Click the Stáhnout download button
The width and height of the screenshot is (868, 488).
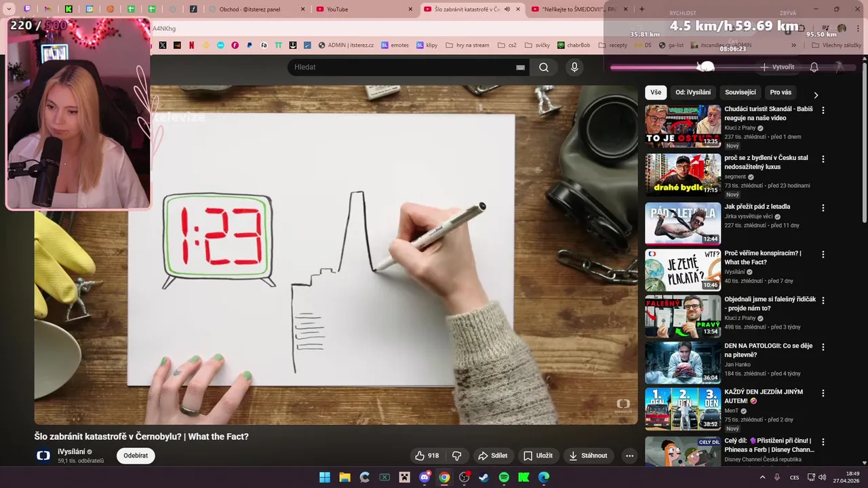click(588, 455)
